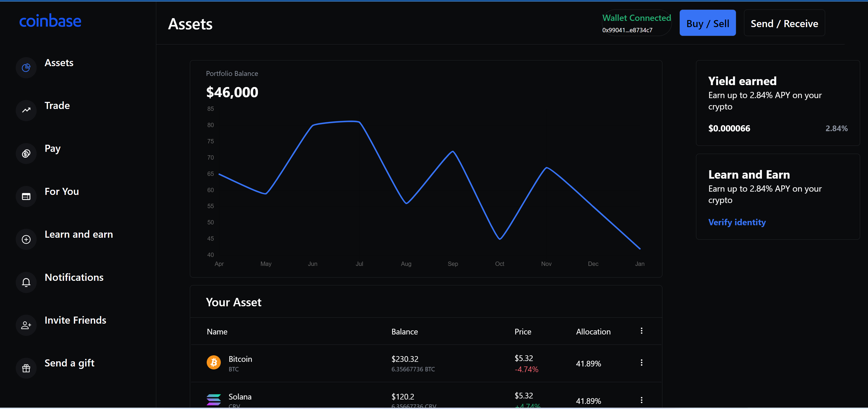The image size is (868, 409).
Task: Click the Notifications bell icon
Action: 26,282
